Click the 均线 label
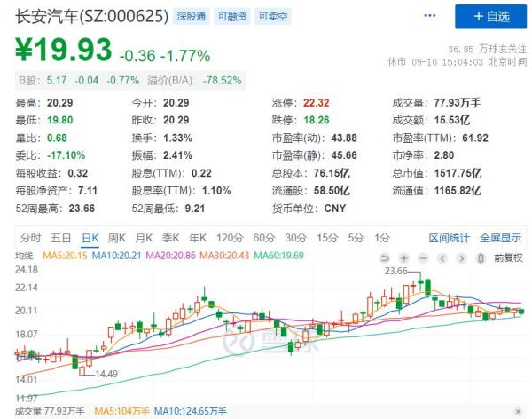The height and width of the screenshot is (419, 532). [24, 256]
